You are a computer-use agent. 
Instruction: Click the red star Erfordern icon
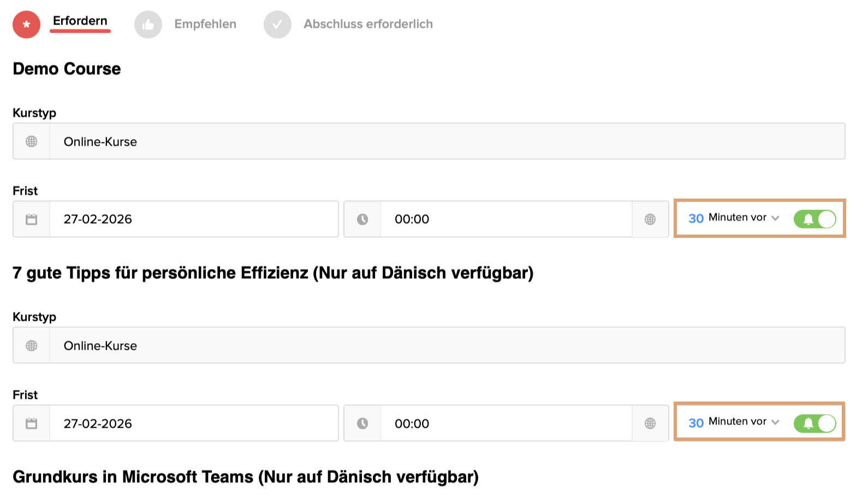(x=26, y=25)
